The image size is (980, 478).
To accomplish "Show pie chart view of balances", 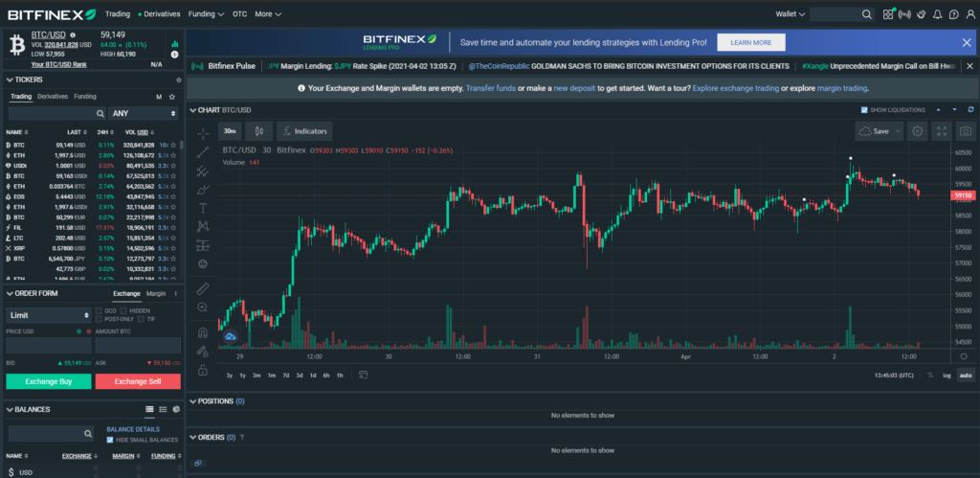I will [x=176, y=409].
